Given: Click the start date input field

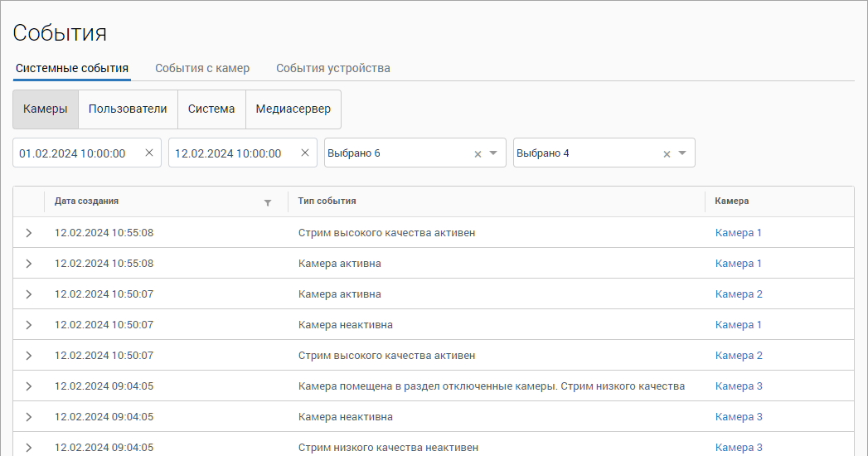Looking at the screenshot, I should pyautogui.click(x=75, y=153).
